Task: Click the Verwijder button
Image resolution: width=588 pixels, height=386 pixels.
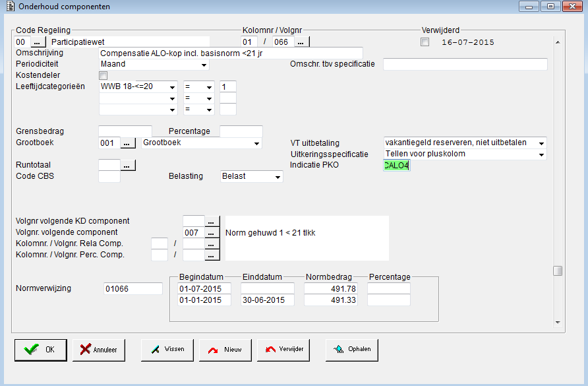Action: (x=283, y=350)
